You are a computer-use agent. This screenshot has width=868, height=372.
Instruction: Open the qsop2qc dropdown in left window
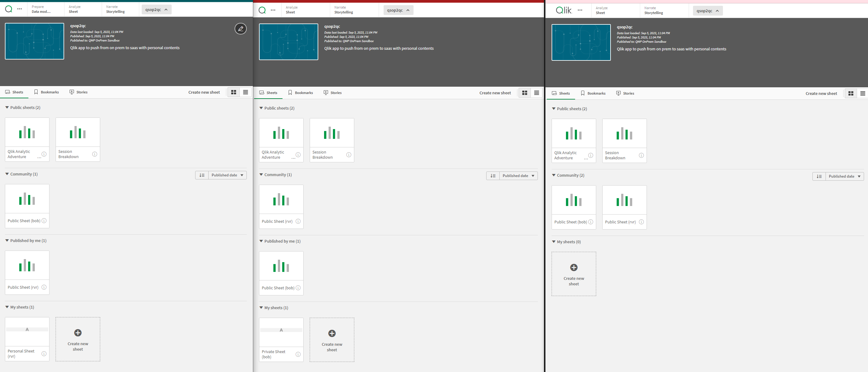(157, 9)
